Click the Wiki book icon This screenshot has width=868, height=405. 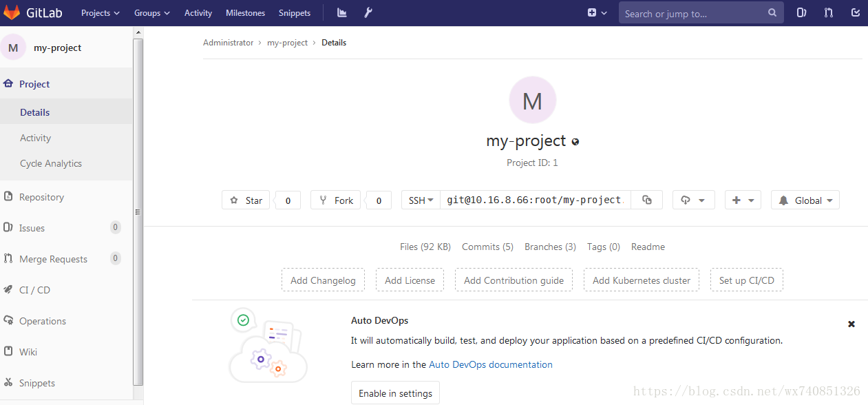coord(8,351)
